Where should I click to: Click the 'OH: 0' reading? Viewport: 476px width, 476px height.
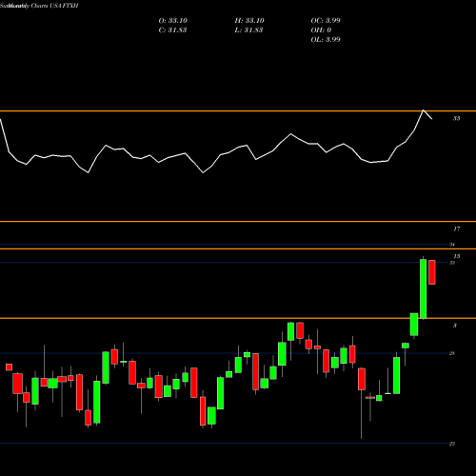[x=321, y=30]
